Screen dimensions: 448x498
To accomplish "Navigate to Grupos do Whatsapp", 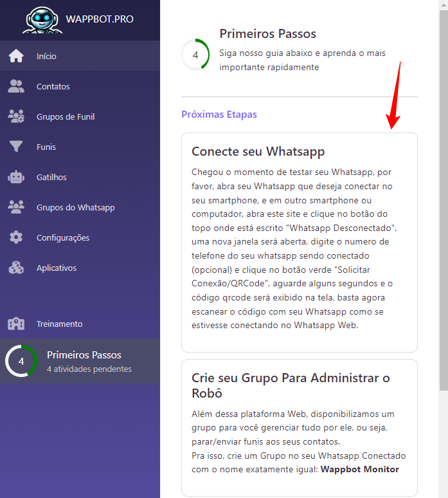I will [80, 207].
